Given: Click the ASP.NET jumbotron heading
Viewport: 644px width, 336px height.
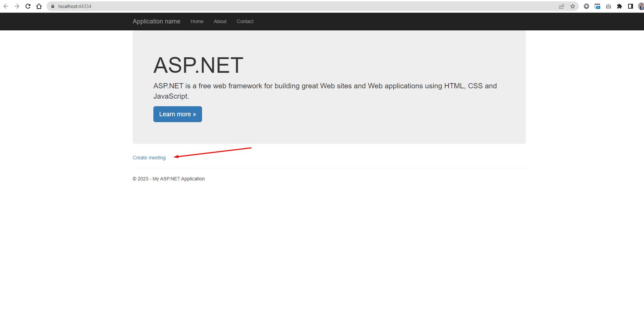Looking at the screenshot, I should (198, 65).
